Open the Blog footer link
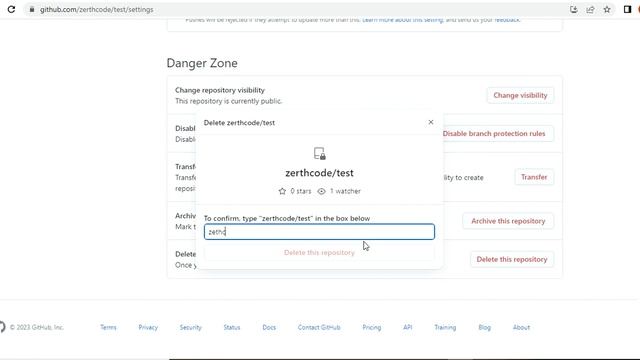Image resolution: width=640 pixels, height=360 pixels. click(484, 327)
